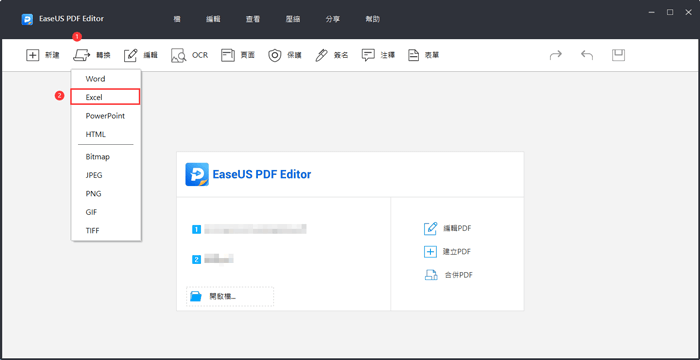Close the EaseUS PDF Editor window
The image size is (700, 360).
coord(688,13)
